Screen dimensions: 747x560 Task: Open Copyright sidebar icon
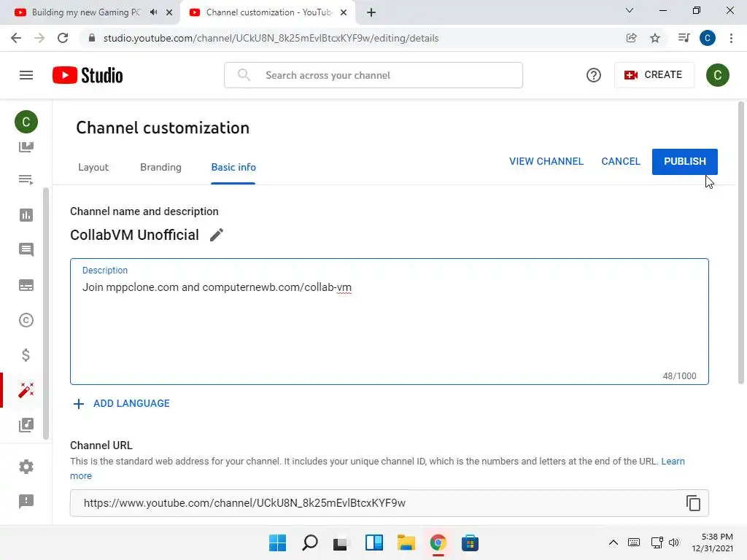pyautogui.click(x=26, y=320)
